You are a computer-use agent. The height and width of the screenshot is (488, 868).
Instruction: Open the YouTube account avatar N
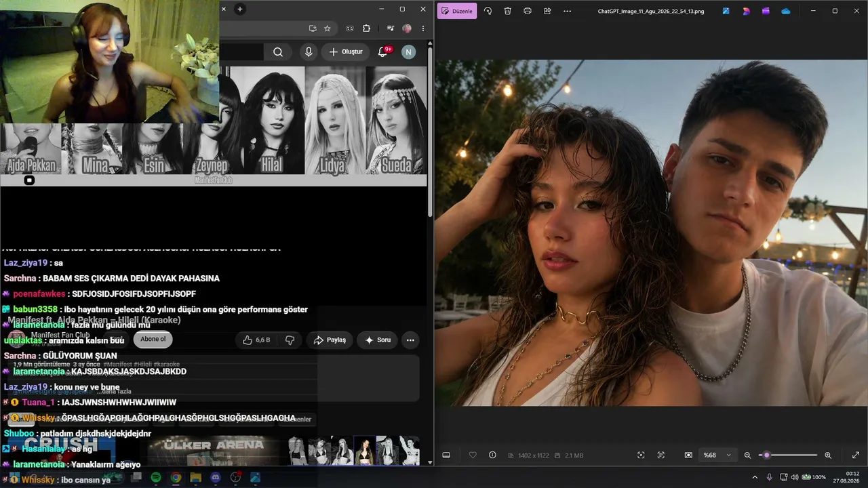tap(408, 52)
